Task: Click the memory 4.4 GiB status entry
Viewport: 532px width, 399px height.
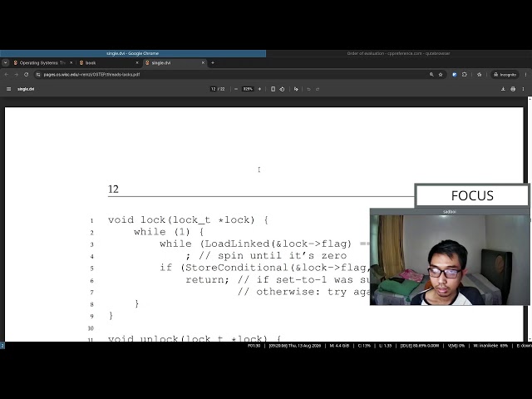Action: [339, 346]
